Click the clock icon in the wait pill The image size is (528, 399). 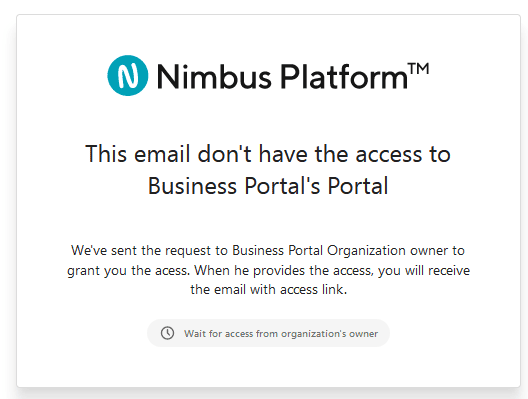(167, 333)
